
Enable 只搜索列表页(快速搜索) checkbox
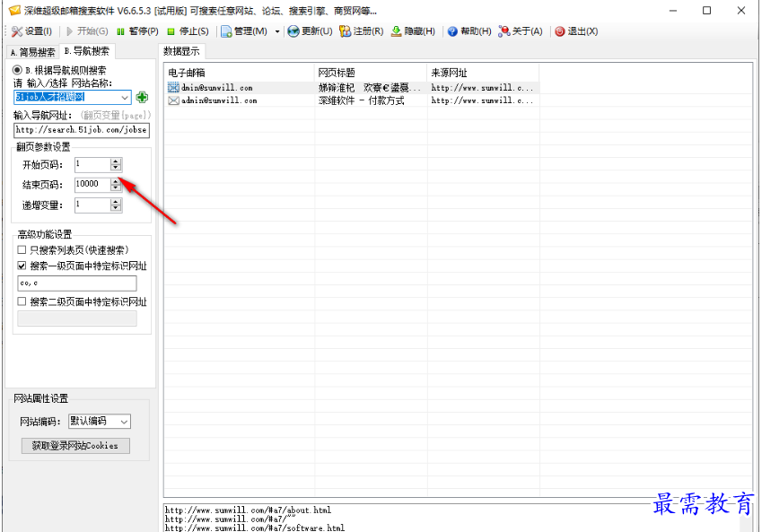22,250
